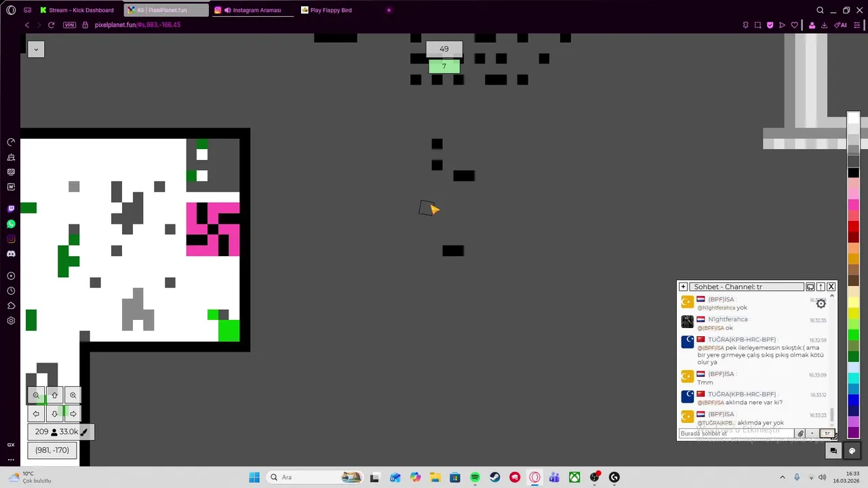The image size is (868, 488).
Task: Move canvas right with the right arrow
Action: pyautogui.click(x=73, y=413)
